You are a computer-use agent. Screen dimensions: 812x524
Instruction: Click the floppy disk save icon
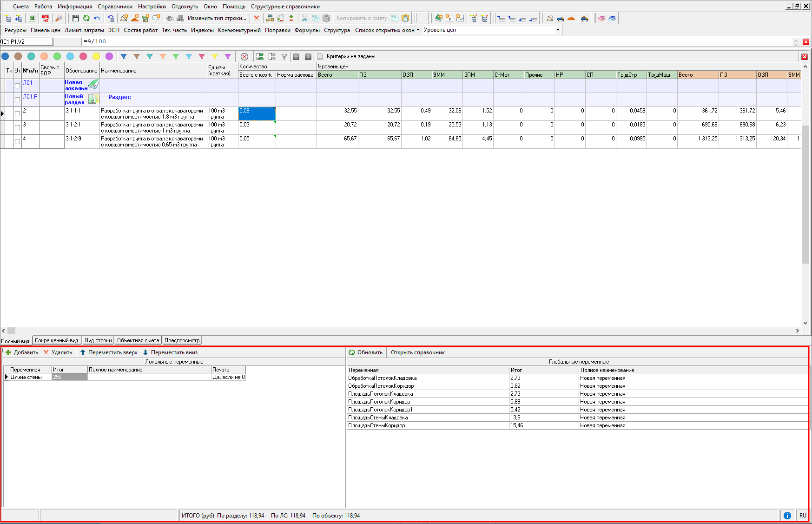point(75,18)
